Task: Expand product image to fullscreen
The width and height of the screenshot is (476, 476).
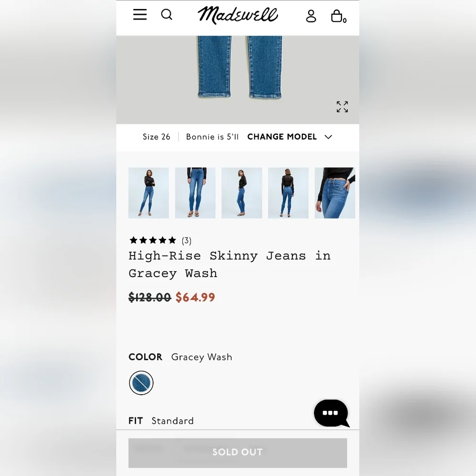Action: pyautogui.click(x=342, y=107)
